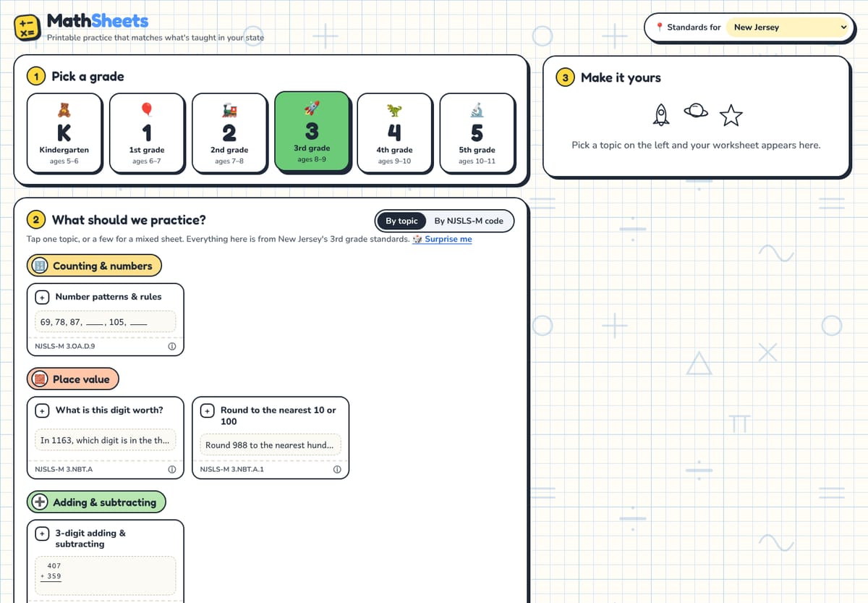Click the dice icon beside Surprise me
868x603 pixels.
417,239
